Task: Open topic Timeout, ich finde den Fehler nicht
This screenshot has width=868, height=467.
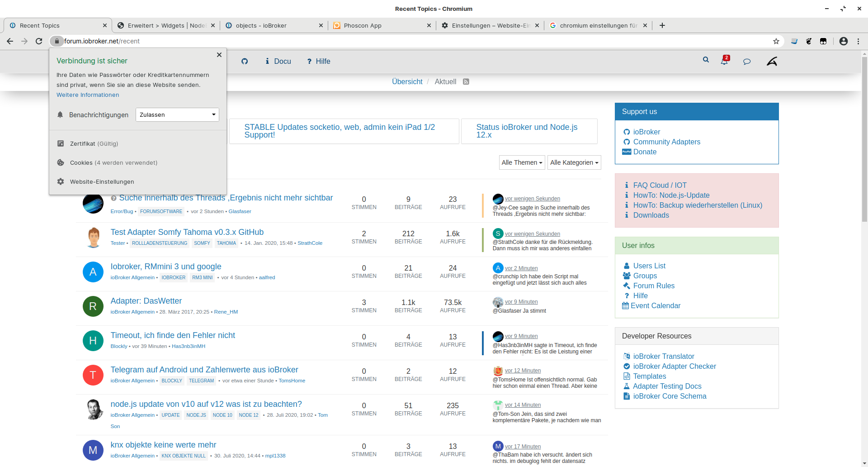Action: pos(173,335)
